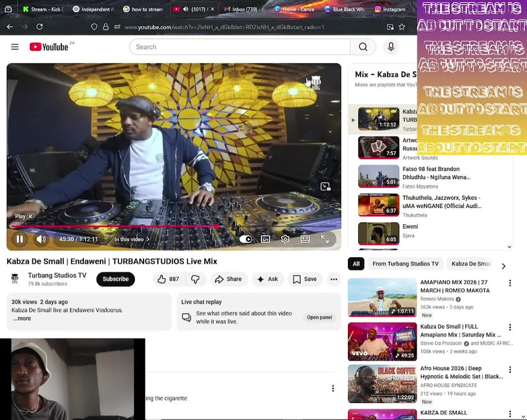The height and width of the screenshot is (420, 527).
Task: Enter full screen mode
Action: pyautogui.click(x=324, y=239)
